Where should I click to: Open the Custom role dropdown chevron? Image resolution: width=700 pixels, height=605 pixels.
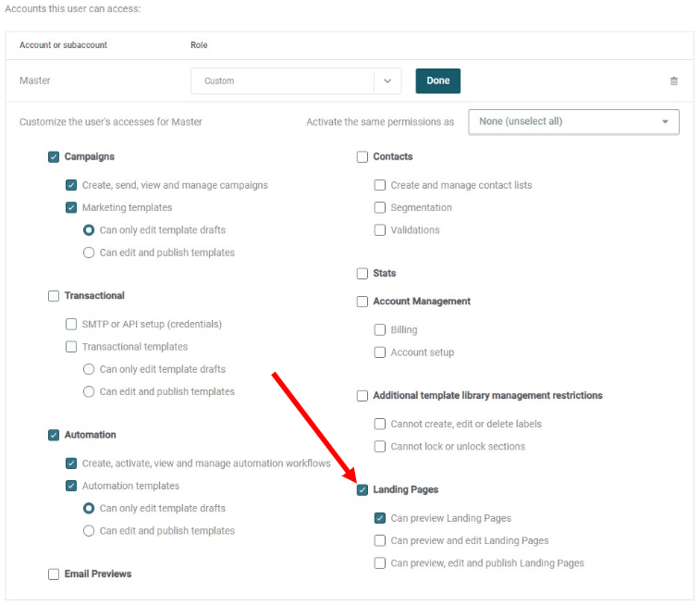(x=387, y=80)
